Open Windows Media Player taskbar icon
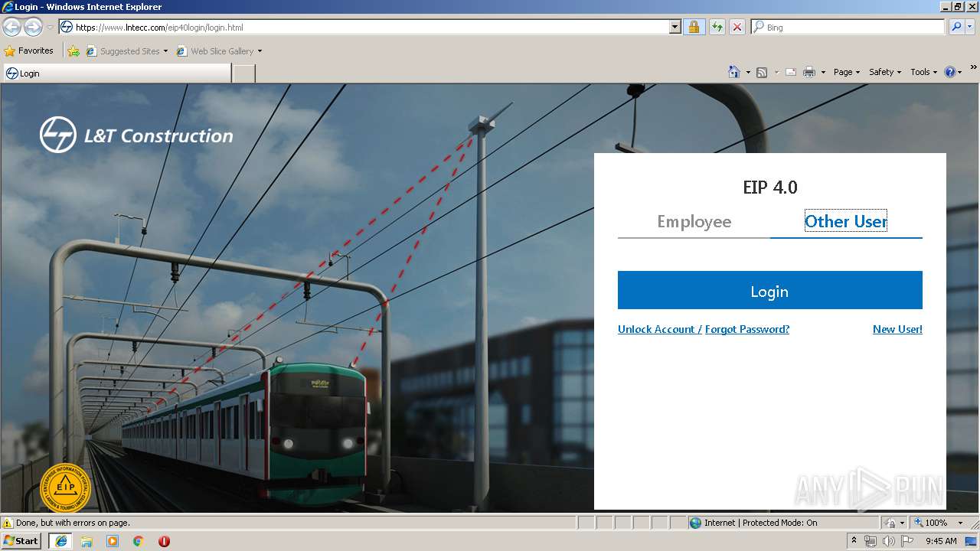Image resolution: width=980 pixels, height=551 pixels. pos(113,541)
